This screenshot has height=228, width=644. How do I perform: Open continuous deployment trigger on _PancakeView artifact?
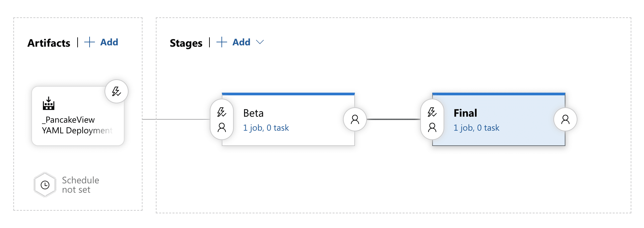tap(116, 91)
